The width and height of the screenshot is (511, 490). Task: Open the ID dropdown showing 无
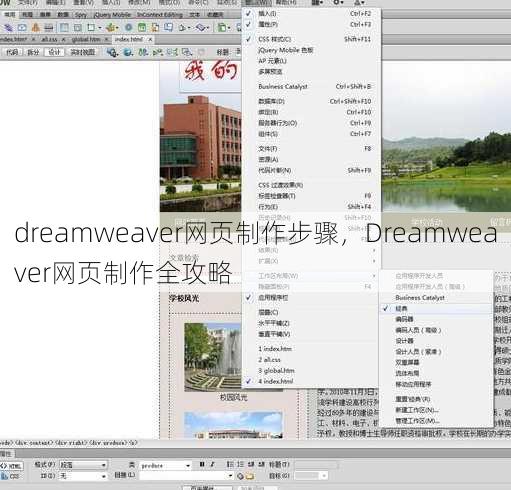coord(83,476)
